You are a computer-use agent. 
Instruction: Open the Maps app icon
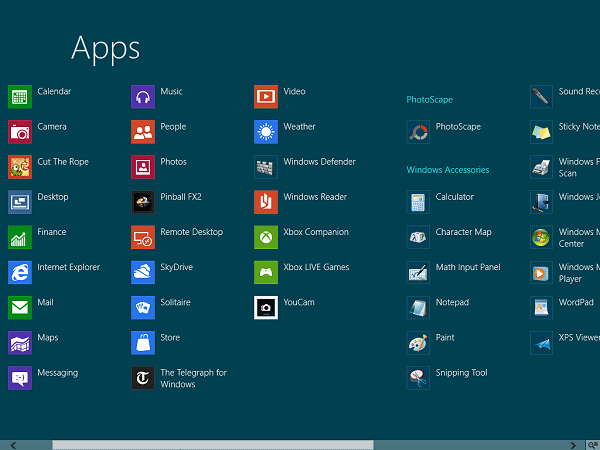pos(20,343)
